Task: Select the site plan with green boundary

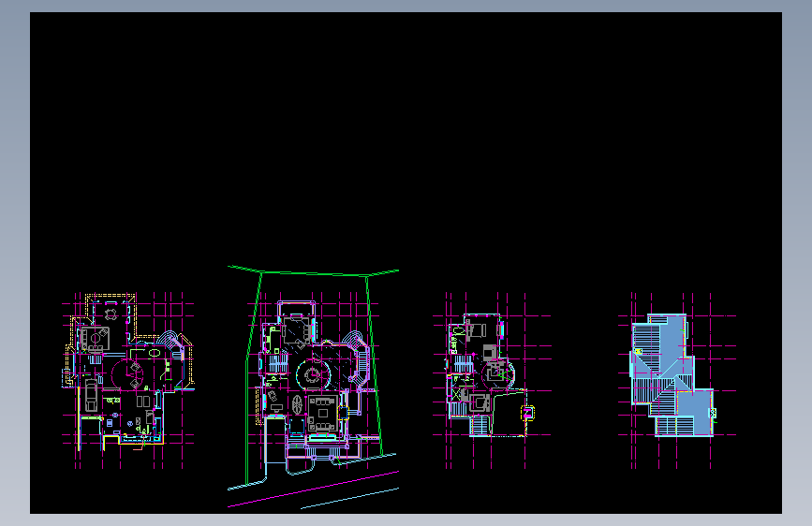Action: [314, 387]
